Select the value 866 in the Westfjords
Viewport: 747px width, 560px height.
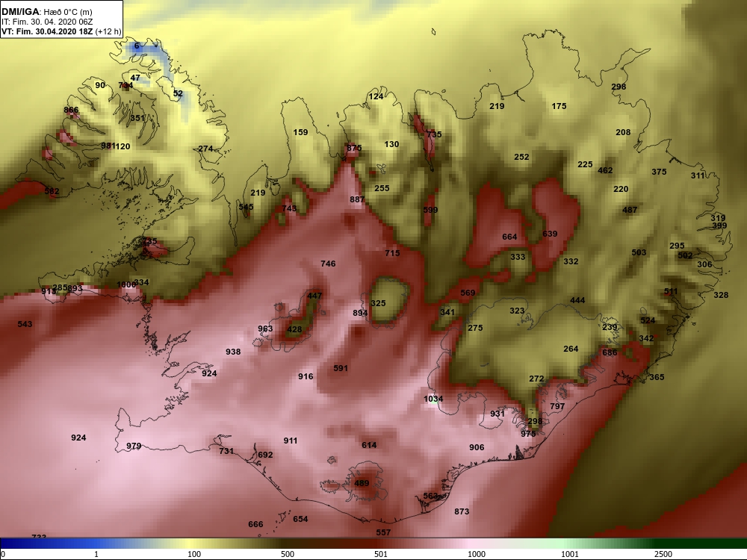pos(71,110)
